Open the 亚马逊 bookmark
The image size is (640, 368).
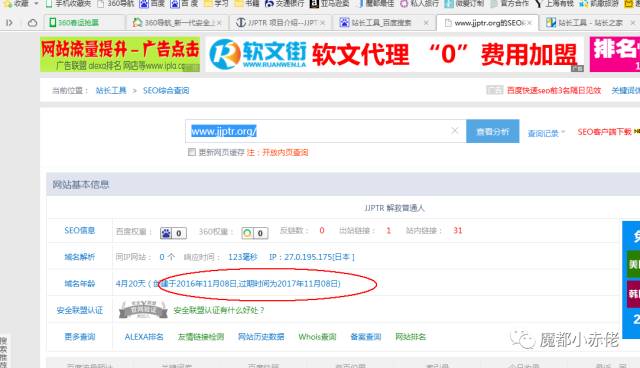coord(330,3)
